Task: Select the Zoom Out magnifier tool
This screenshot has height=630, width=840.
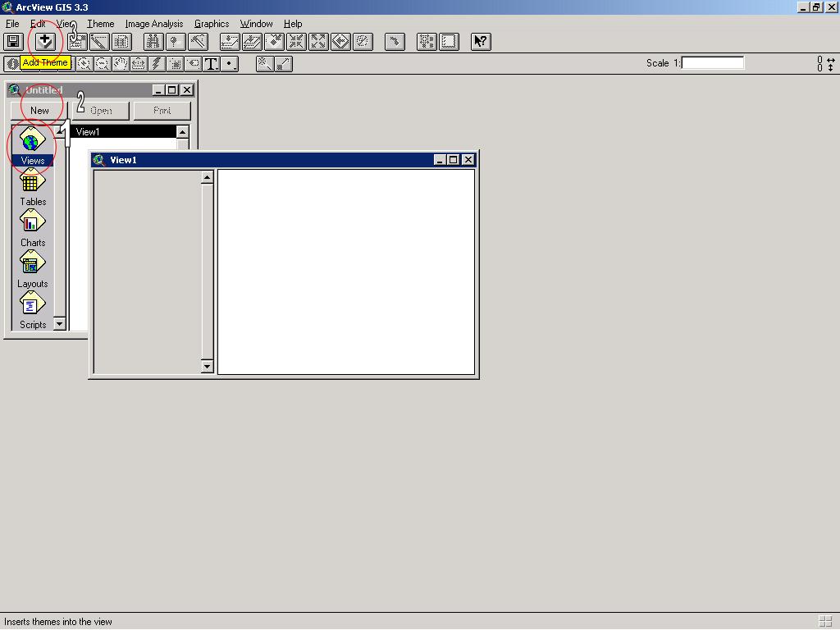Action: (103, 64)
